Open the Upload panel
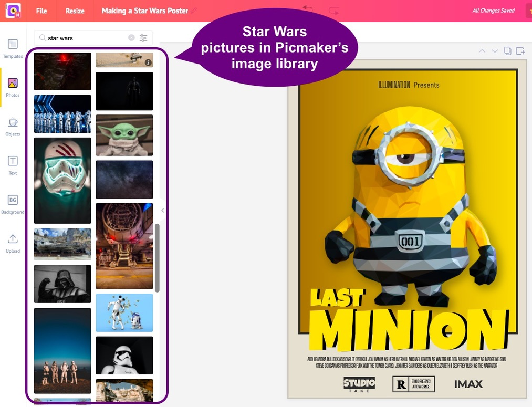Image resolution: width=532 pixels, height=407 pixels. (13, 244)
